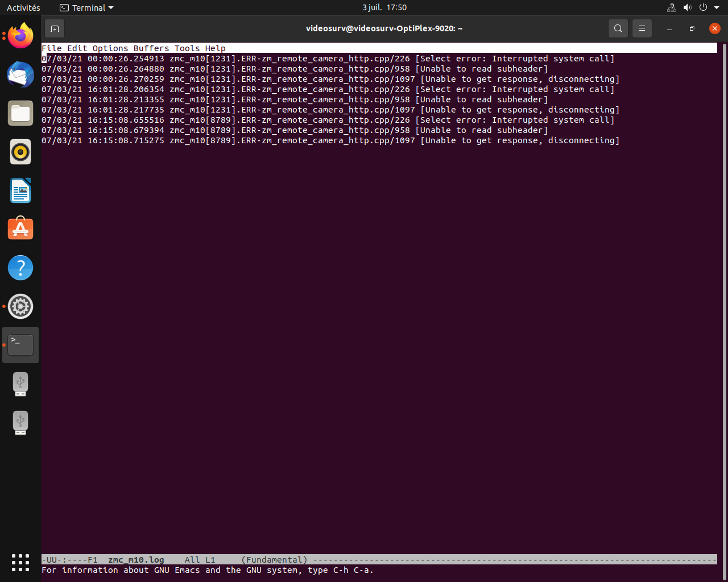Click log line timestamped 00:00:26.264880
728x582 pixels.
click(x=295, y=69)
